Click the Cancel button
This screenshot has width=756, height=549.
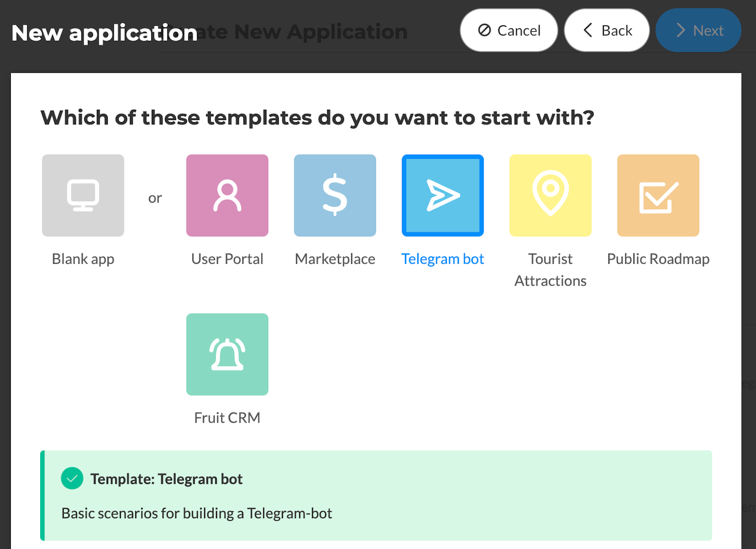click(x=509, y=30)
